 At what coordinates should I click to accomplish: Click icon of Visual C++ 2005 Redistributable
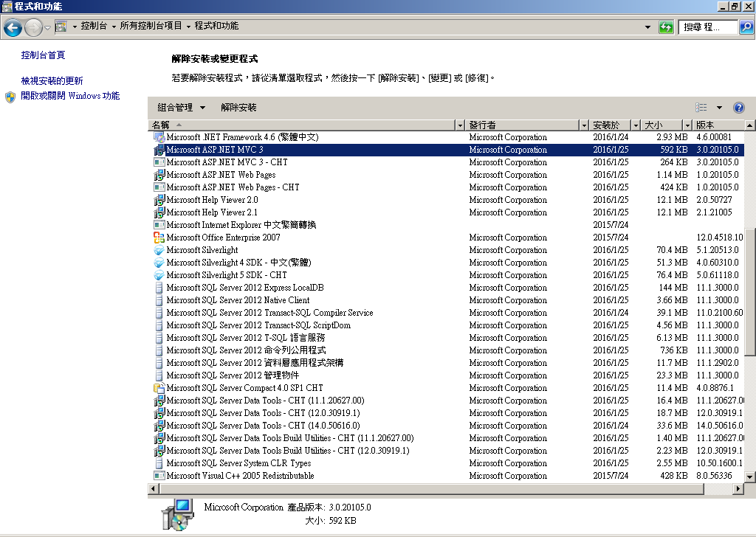(159, 475)
